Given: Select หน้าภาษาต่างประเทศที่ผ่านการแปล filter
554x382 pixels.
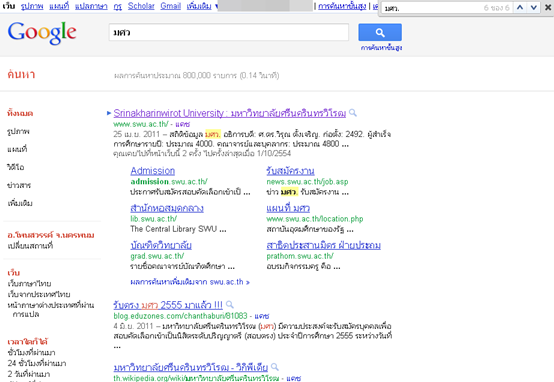Looking at the screenshot, I should point(51,309).
